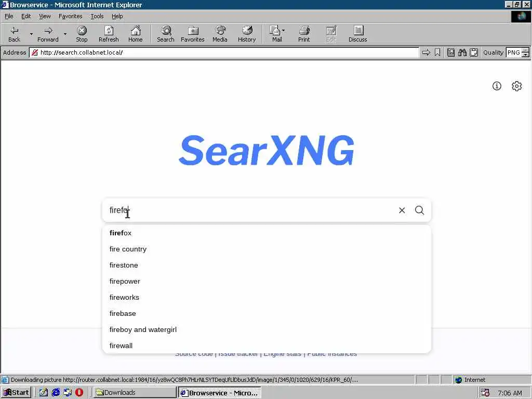The image size is (532, 399).
Task: Select the 'fire country' suggestion
Action: pyautogui.click(x=267, y=249)
